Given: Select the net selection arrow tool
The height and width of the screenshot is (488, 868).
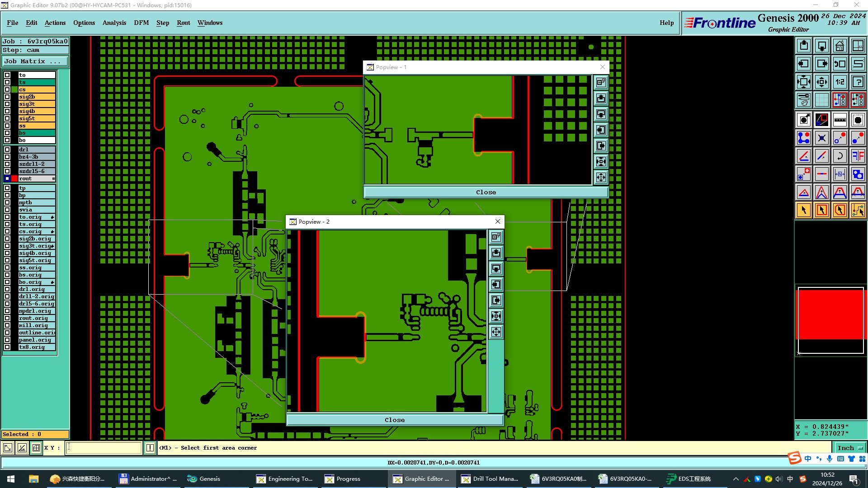Looking at the screenshot, I should 858,210.
